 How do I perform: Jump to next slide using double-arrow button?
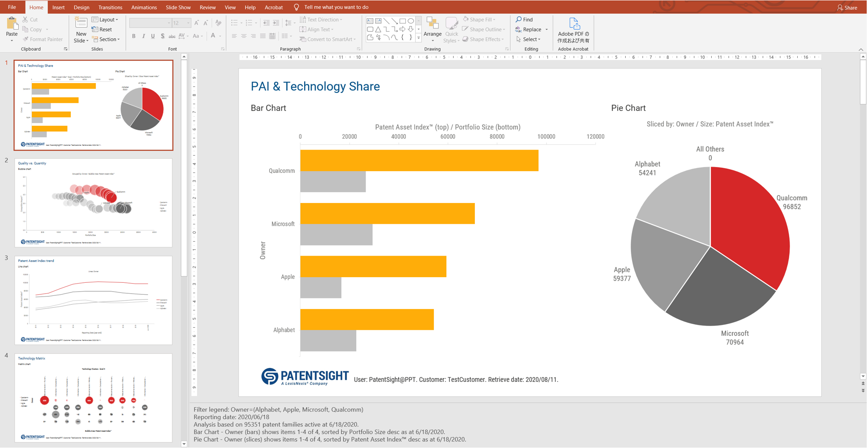[x=863, y=391]
